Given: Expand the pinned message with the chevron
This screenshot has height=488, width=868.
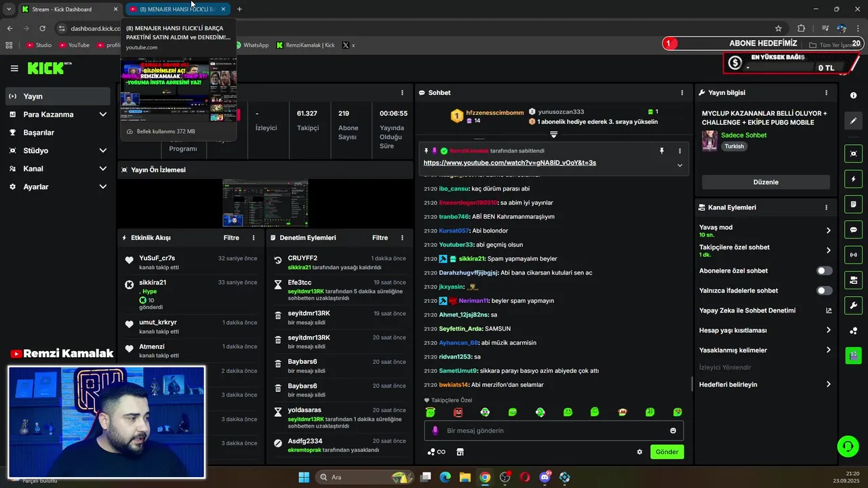Looking at the screenshot, I should [x=679, y=165].
